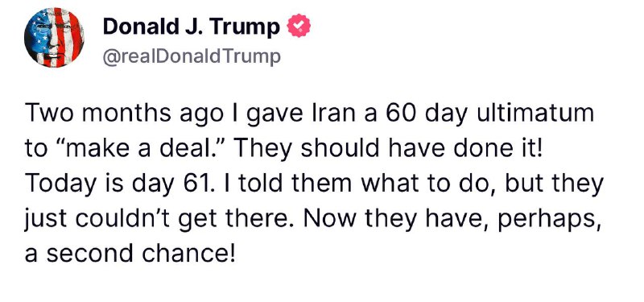The width and height of the screenshot is (644, 302).
Task: Open the flag-painted profile avatar
Action: point(54,37)
